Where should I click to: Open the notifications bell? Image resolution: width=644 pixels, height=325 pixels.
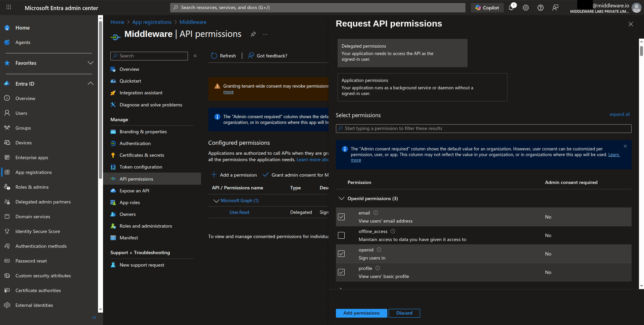[x=511, y=7]
